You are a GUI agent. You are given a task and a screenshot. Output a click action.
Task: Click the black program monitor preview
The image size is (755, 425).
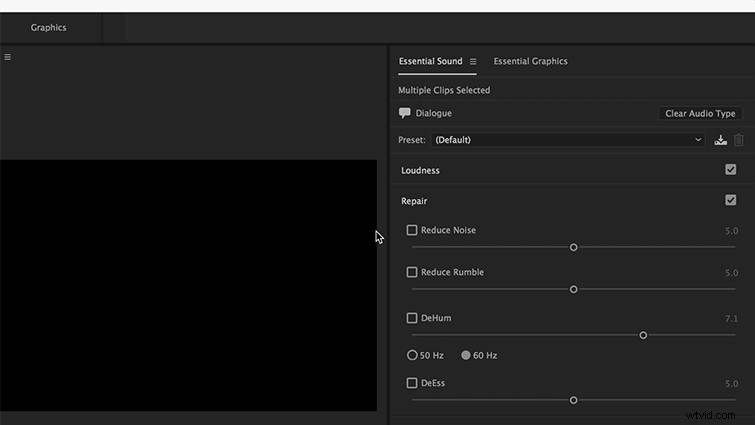[x=188, y=285]
